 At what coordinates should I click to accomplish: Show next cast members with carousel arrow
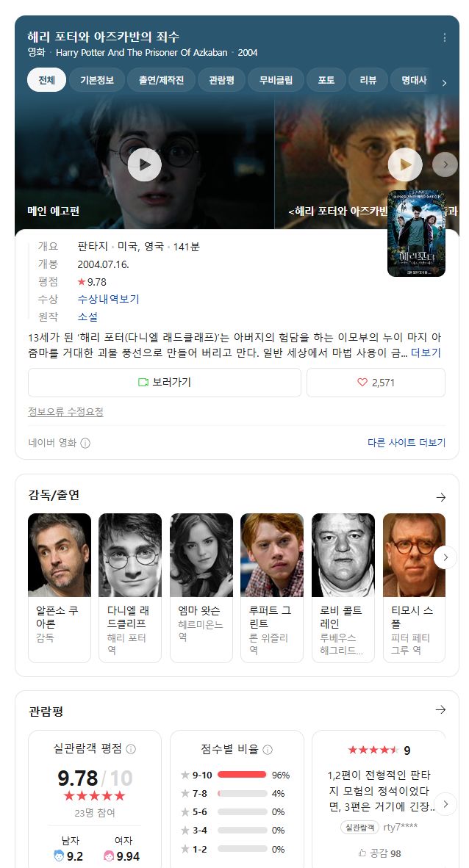tap(445, 557)
